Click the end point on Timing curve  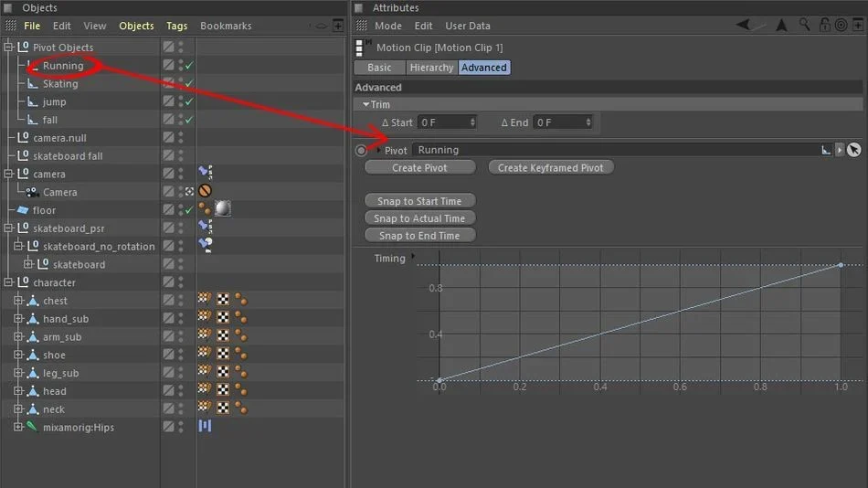pos(841,265)
